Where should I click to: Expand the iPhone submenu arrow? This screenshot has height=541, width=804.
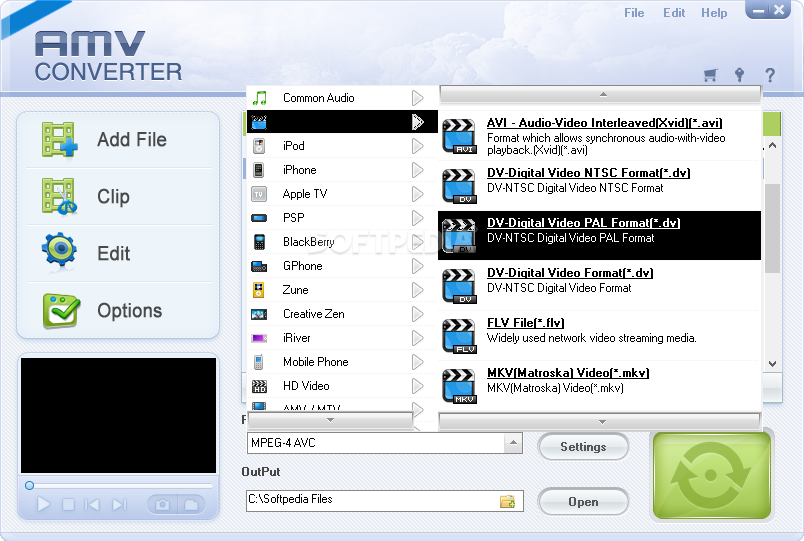pos(418,170)
